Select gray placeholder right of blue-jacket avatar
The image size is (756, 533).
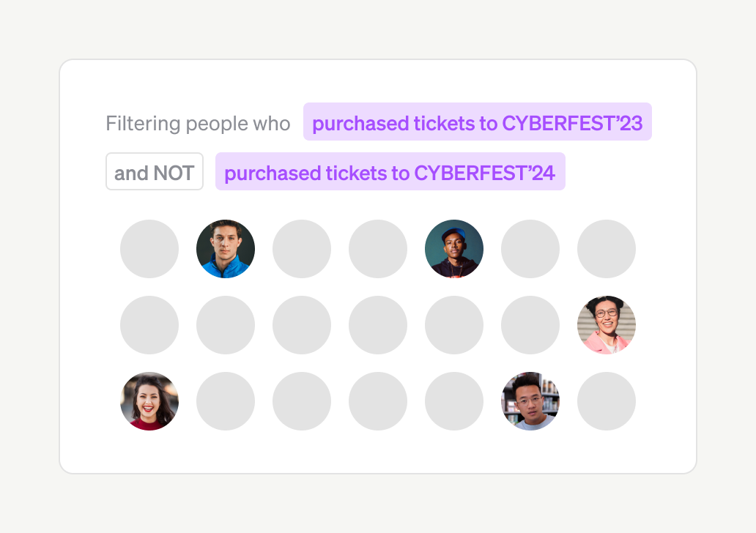[x=302, y=249]
